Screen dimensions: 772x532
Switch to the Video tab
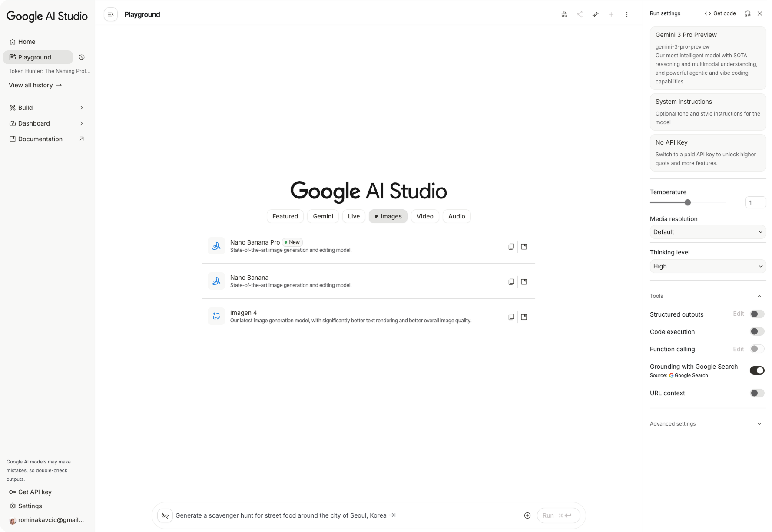(x=425, y=216)
